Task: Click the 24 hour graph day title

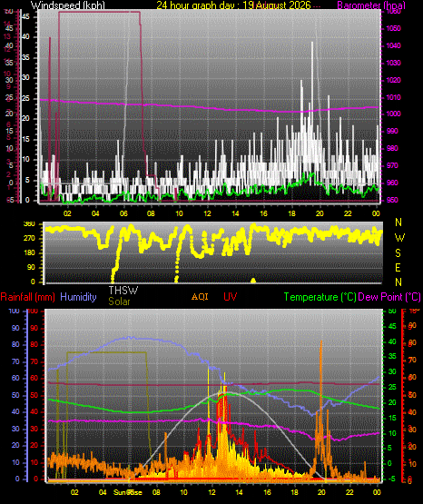Action: (x=233, y=5)
